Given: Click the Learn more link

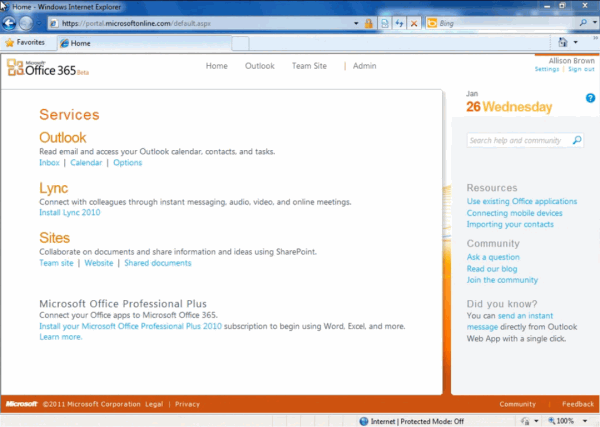Looking at the screenshot, I should tap(60, 337).
